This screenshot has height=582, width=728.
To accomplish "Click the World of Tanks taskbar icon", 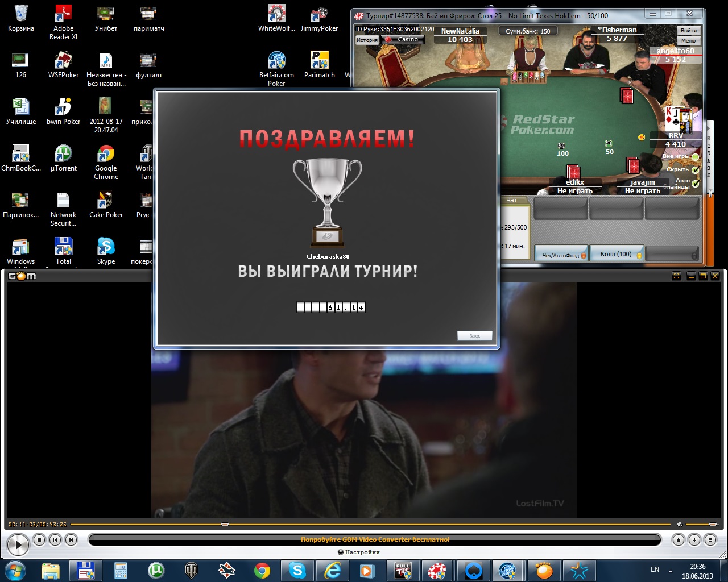I will tap(192, 570).
